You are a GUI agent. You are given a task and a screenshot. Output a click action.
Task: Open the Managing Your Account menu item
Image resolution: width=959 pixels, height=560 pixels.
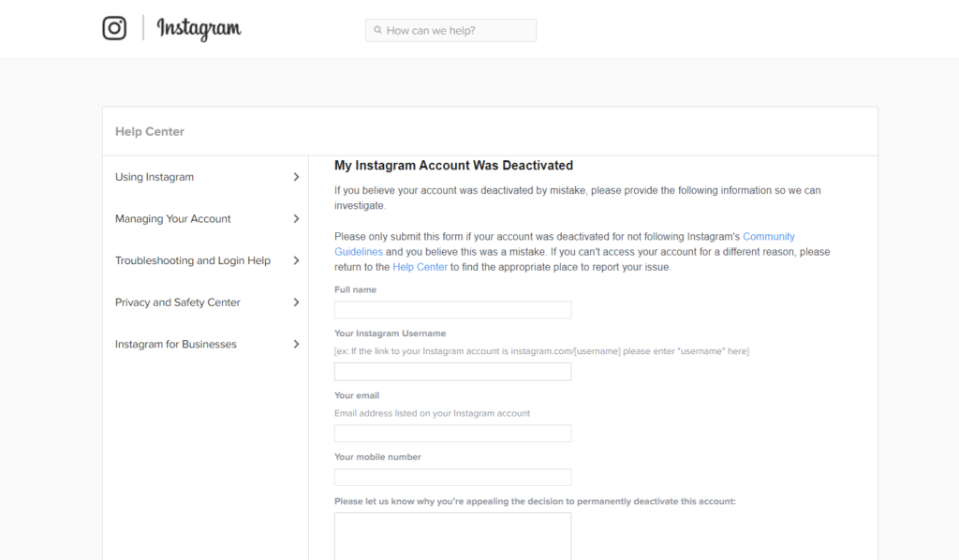173,219
